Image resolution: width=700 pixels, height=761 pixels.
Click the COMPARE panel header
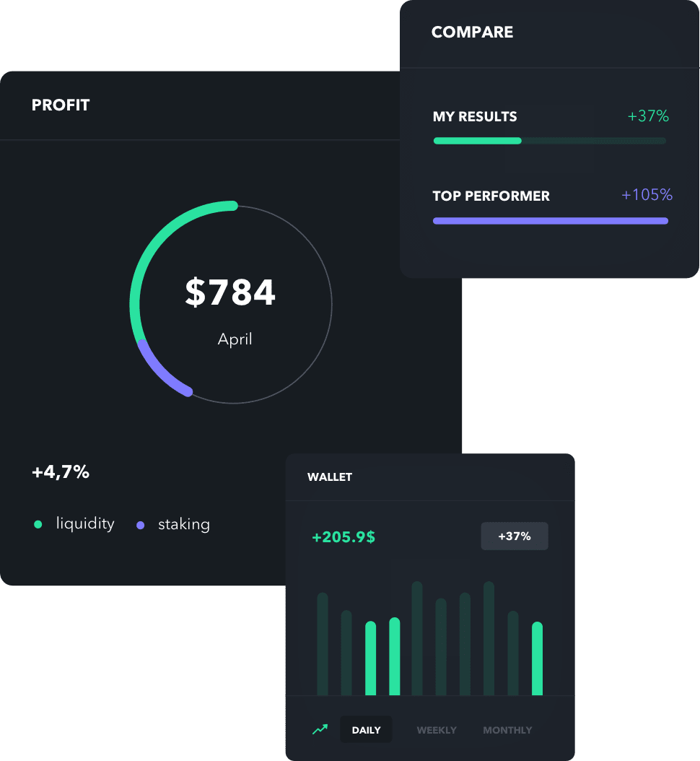472,32
